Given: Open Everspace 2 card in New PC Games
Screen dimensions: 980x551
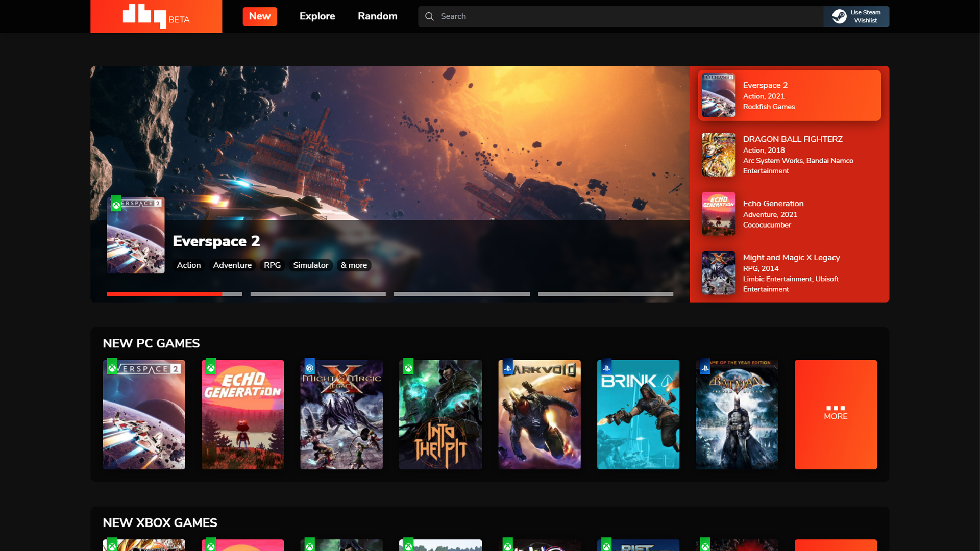Looking at the screenshot, I should [x=144, y=415].
